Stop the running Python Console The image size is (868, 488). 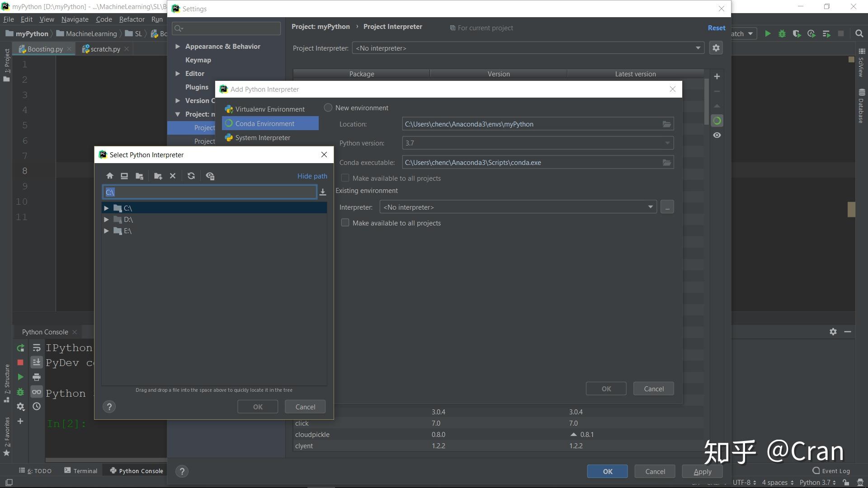click(x=20, y=362)
